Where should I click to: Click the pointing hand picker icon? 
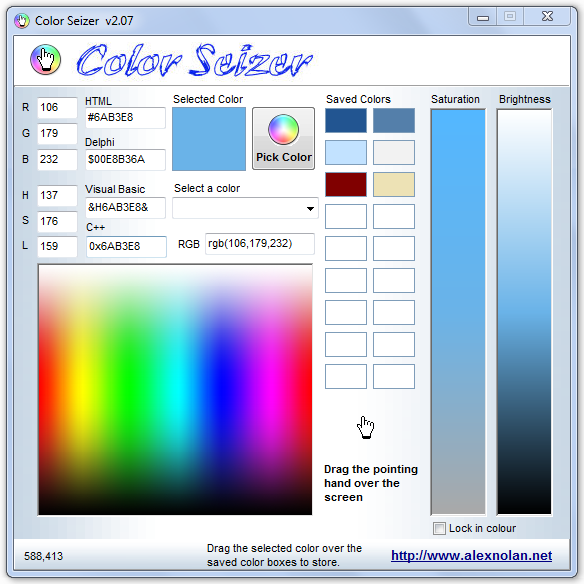coord(365,427)
